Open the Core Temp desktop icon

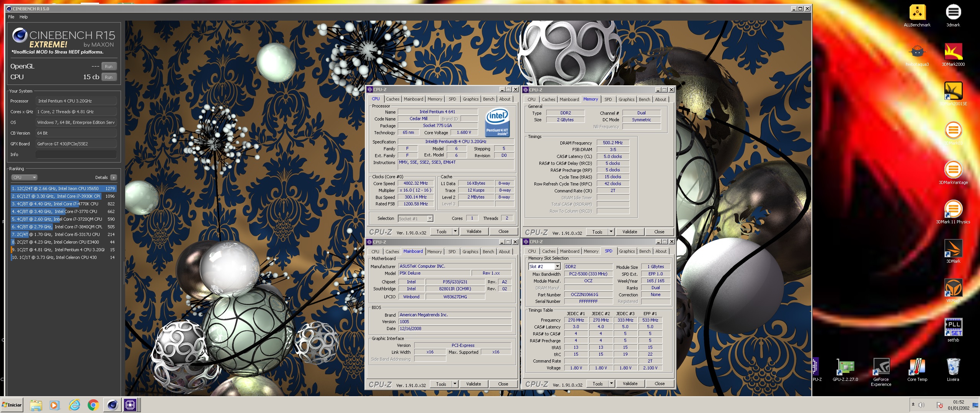[x=917, y=370]
